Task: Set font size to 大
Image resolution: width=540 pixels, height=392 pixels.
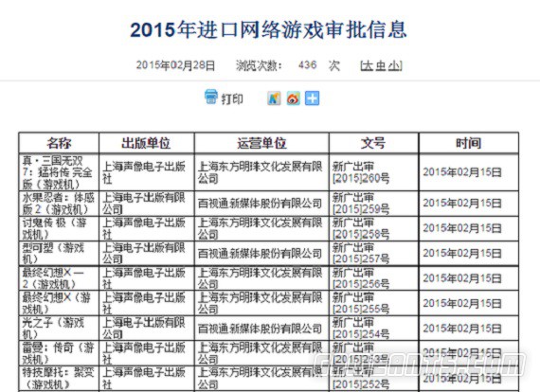Action: [369, 65]
